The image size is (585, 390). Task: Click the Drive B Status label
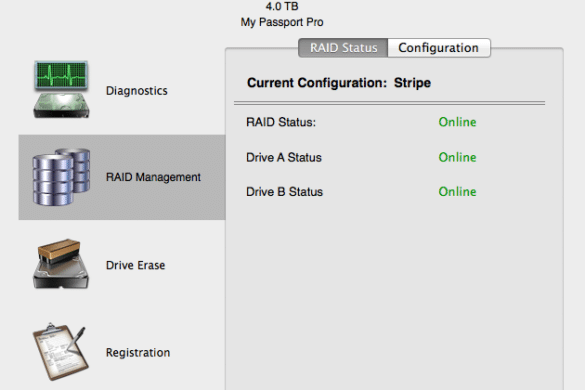pos(284,192)
